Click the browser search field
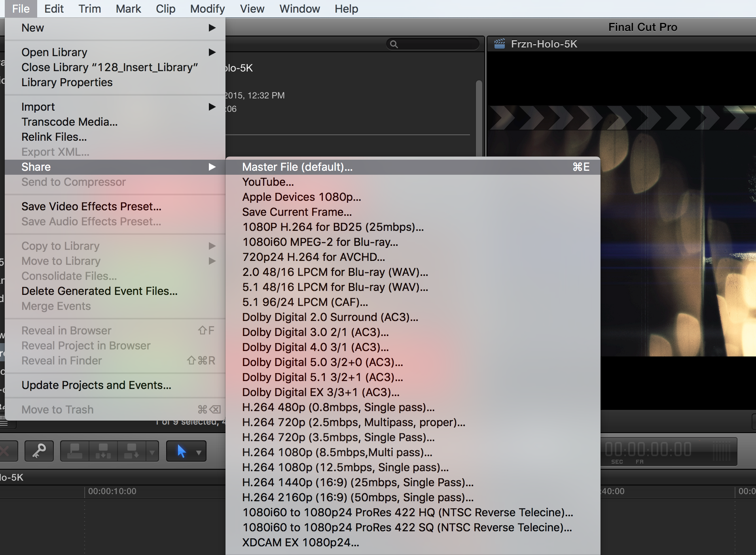 point(432,44)
